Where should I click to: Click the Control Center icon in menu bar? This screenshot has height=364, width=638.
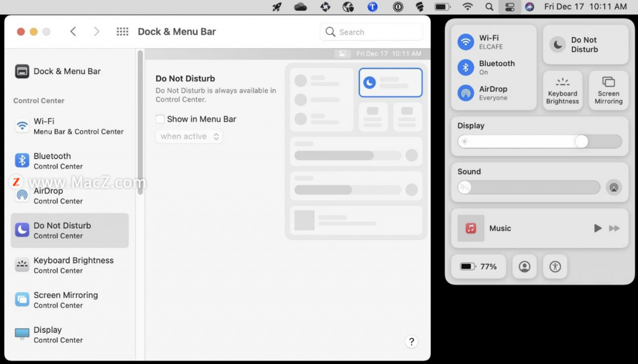point(510,7)
